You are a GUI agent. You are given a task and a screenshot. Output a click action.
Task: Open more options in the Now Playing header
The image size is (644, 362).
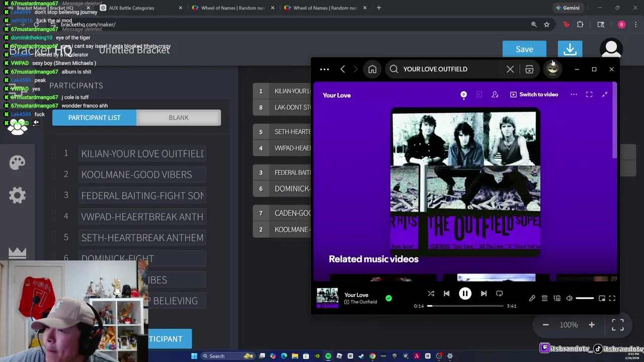[574, 95]
